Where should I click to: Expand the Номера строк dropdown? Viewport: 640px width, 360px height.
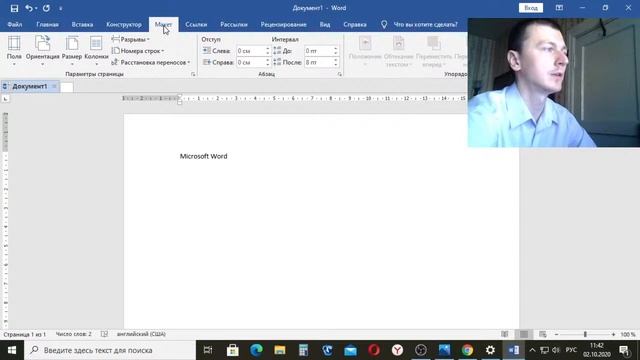pos(138,51)
